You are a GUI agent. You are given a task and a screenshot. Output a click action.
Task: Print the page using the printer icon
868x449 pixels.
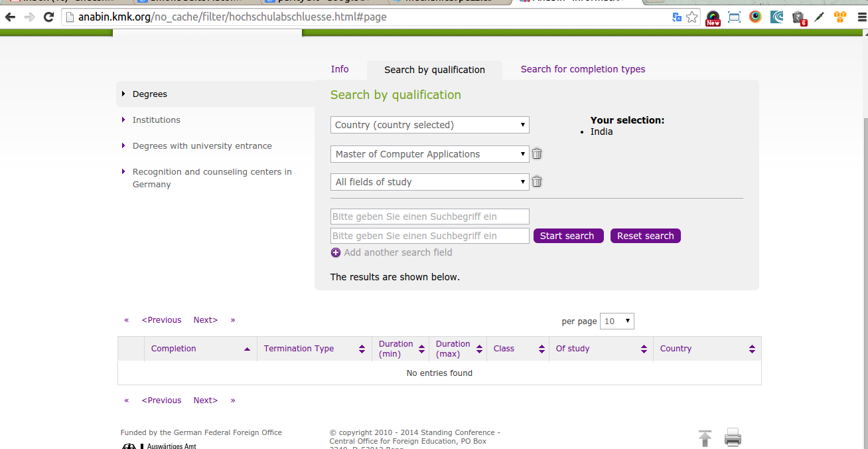pyautogui.click(x=733, y=438)
